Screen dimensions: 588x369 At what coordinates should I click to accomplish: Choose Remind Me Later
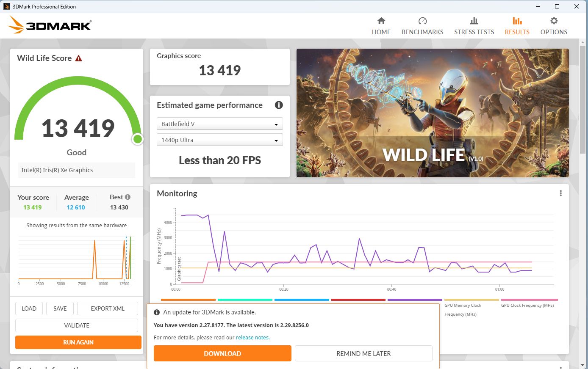click(x=363, y=353)
